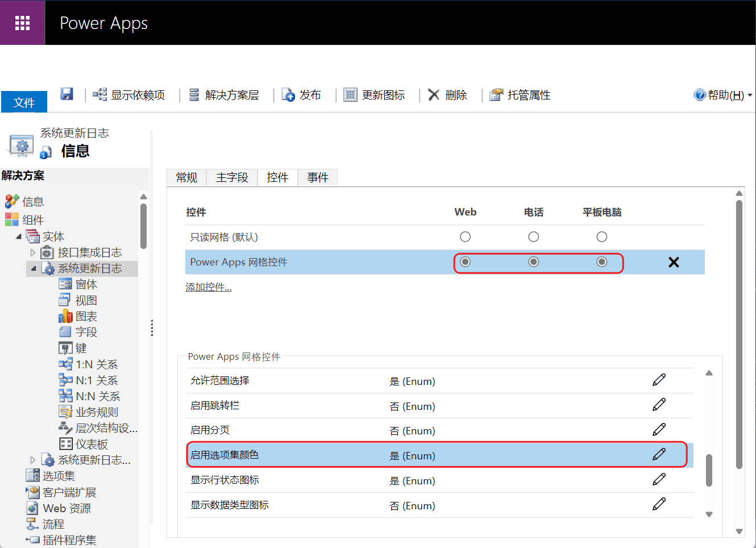
Task: Edit the 允许范围选择 property with pencil
Action: pyautogui.click(x=659, y=380)
